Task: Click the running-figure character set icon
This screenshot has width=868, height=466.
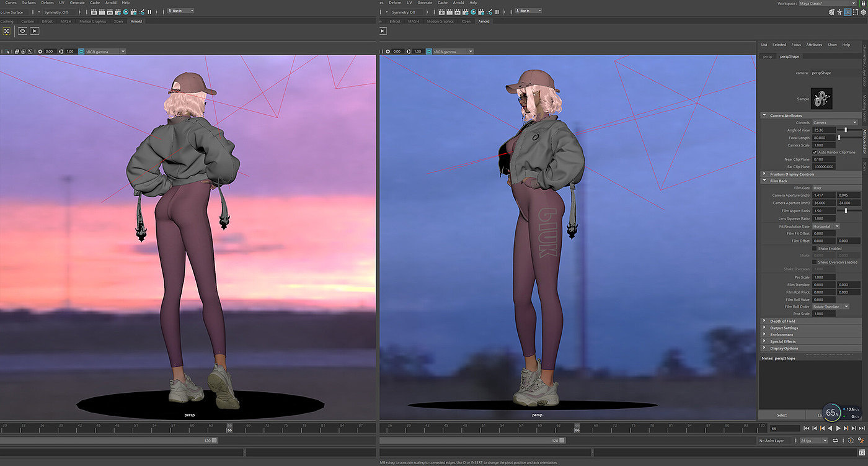Action: (x=862, y=441)
